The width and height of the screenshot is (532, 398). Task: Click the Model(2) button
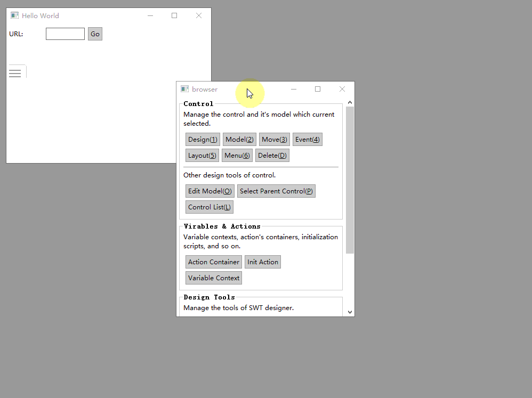[x=239, y=140]
